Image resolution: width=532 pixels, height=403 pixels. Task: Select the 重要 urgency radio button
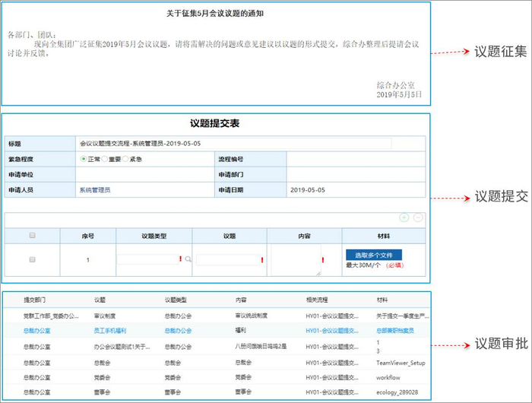click(x=104, y=159)
